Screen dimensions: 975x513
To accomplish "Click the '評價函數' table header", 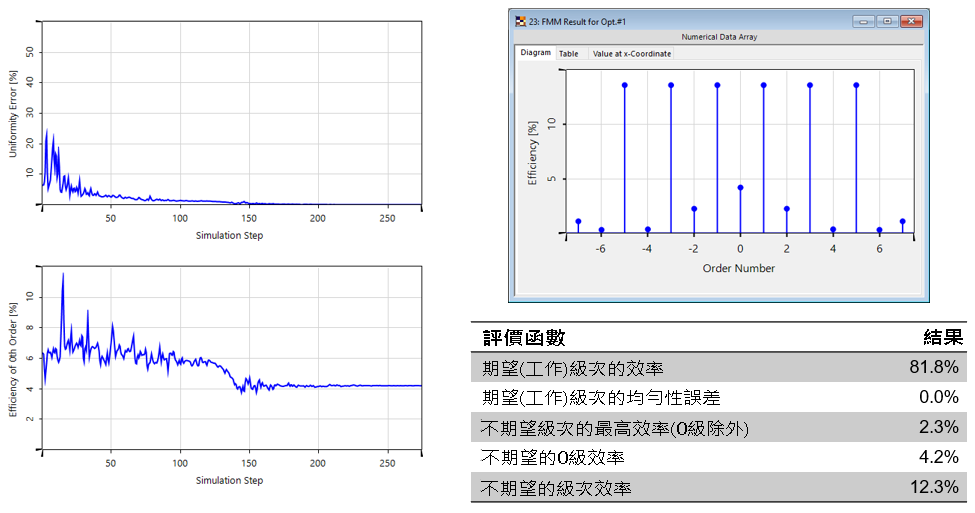I will pos(524,338).
